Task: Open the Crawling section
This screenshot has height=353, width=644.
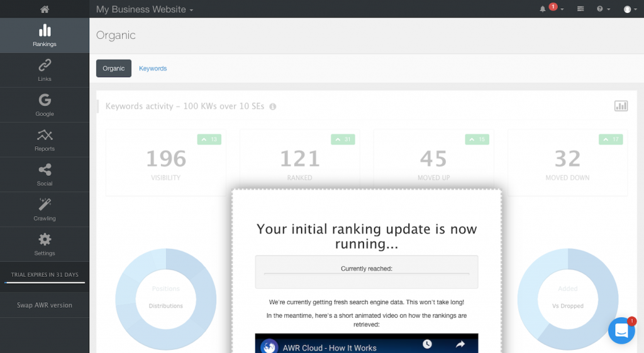Action: [45, 210]
